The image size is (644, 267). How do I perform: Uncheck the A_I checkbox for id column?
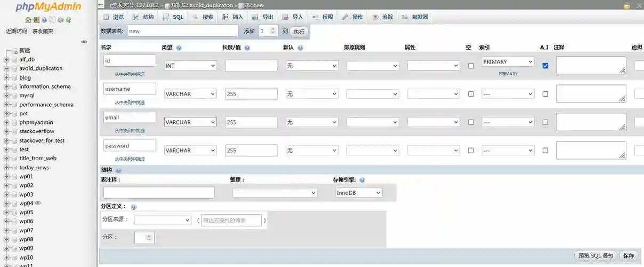[x=545, y=66]
